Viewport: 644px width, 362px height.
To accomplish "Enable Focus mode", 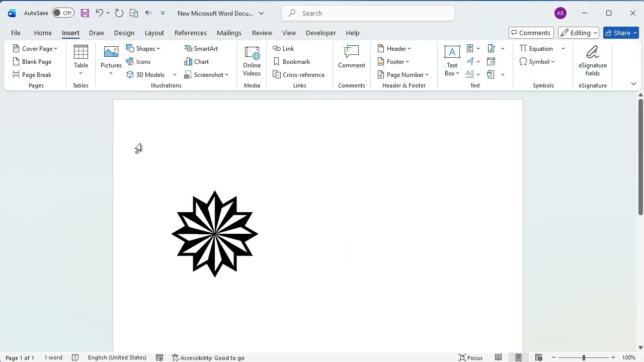I will (470, 357).
